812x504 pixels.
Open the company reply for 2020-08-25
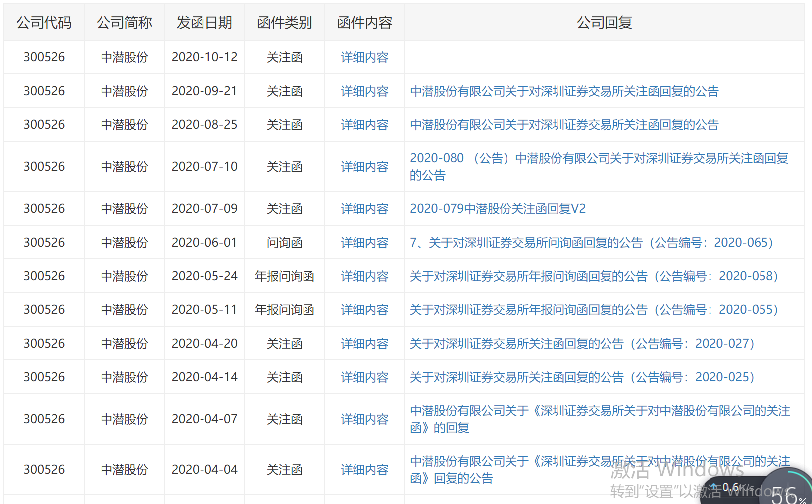coord(564,125)
